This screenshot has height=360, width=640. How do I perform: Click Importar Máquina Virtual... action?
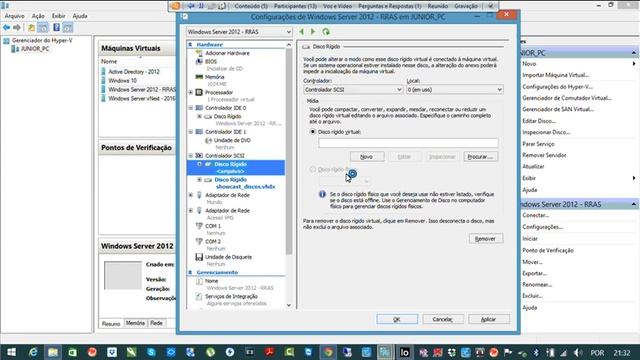tap(556, 75)
